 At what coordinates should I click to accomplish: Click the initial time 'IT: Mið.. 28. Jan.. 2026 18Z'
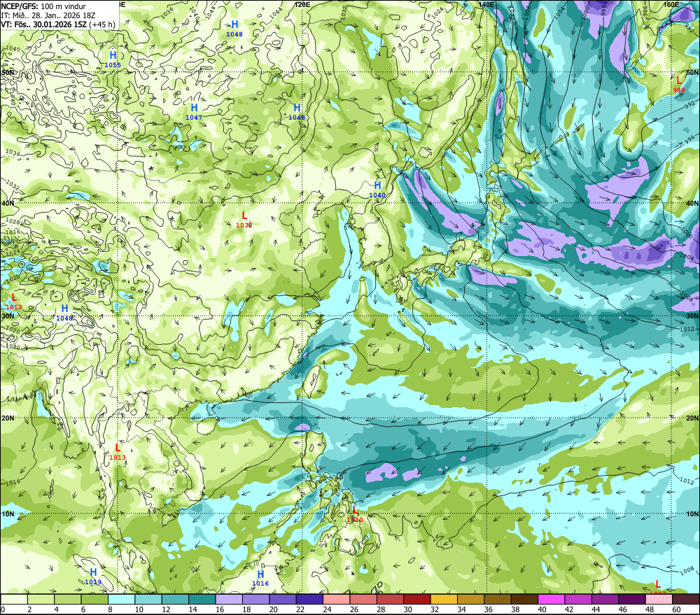pyautogui.click(x=48, y=15)
